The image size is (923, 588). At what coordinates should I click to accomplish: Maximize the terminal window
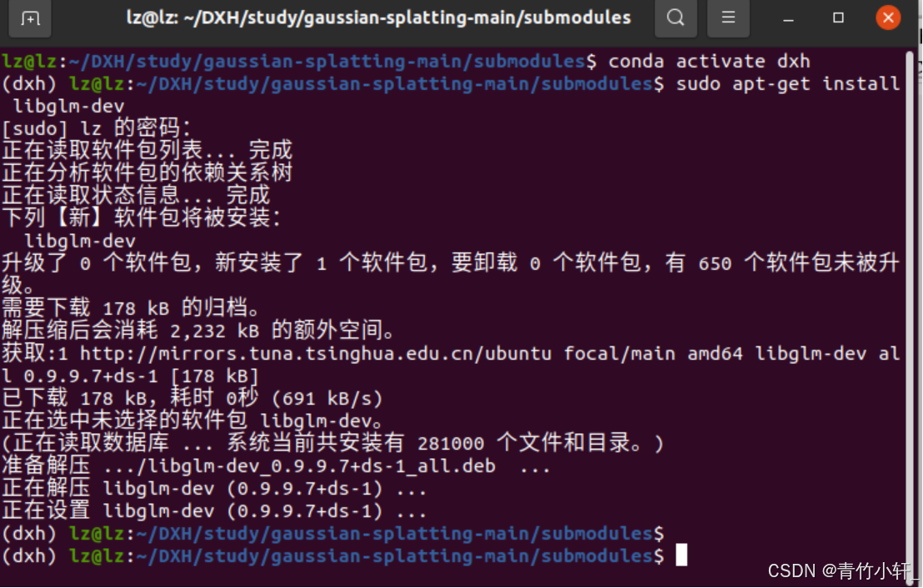click(838, 17)
